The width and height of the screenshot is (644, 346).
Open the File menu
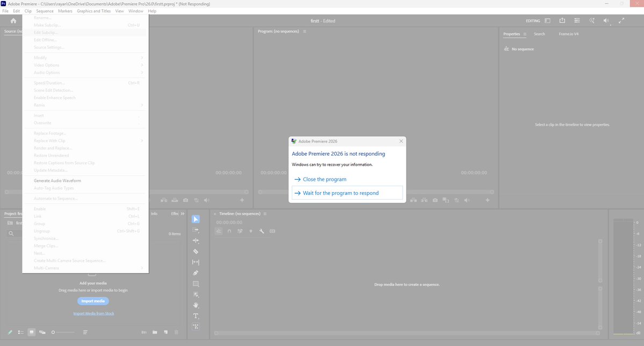point(5,11)
